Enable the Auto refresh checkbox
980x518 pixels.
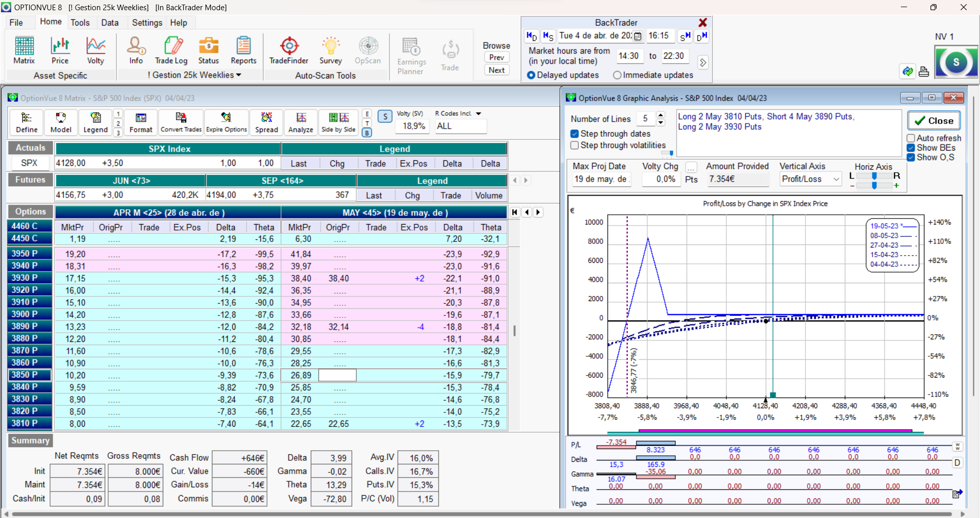[x=911, y=138]
